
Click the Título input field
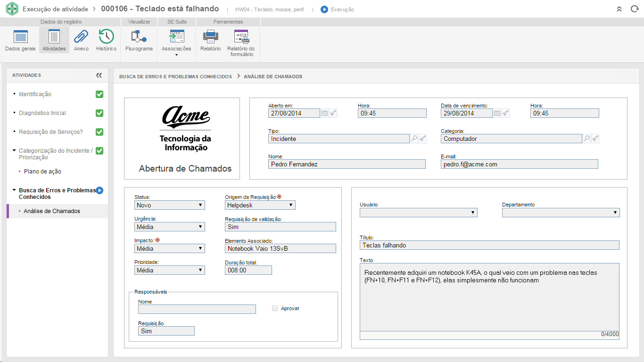489,245
